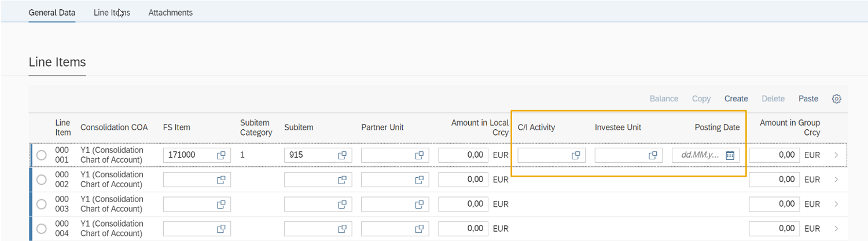Click the Create button
The width and height of the screenshot is (868, 241).
tap(736, 99)
